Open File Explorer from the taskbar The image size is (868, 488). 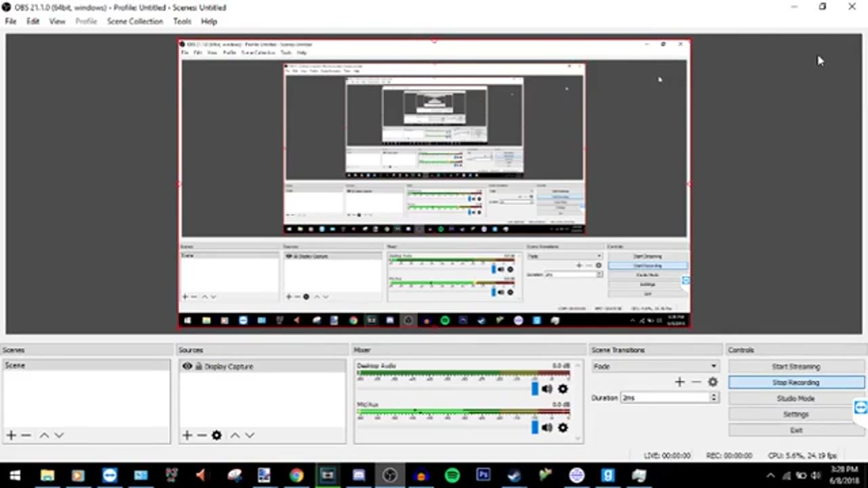47,476
